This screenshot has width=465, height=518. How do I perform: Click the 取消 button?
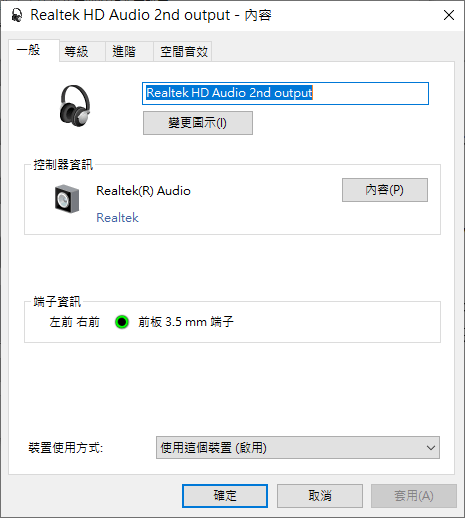(x=320, y=496)
